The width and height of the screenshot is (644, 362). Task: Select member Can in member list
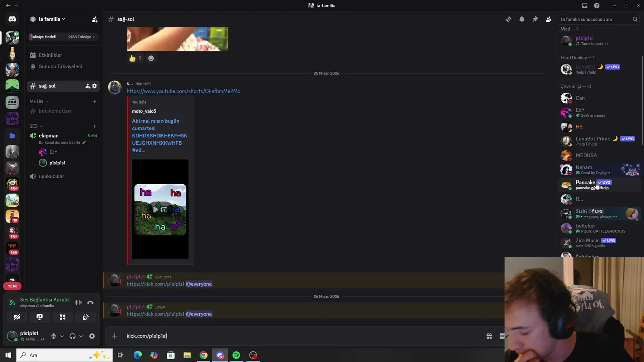(x=599, y=98)
